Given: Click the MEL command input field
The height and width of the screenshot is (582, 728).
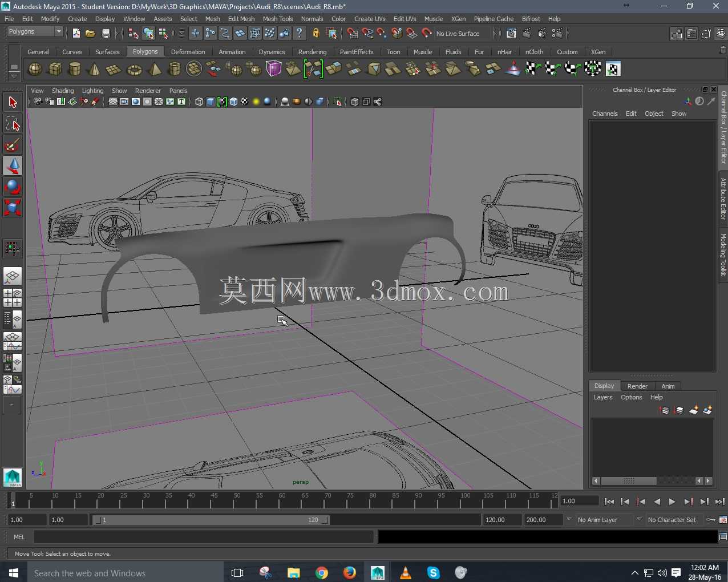Looking at the screenshot, I should pyautogui.click(x=204, y=537).
